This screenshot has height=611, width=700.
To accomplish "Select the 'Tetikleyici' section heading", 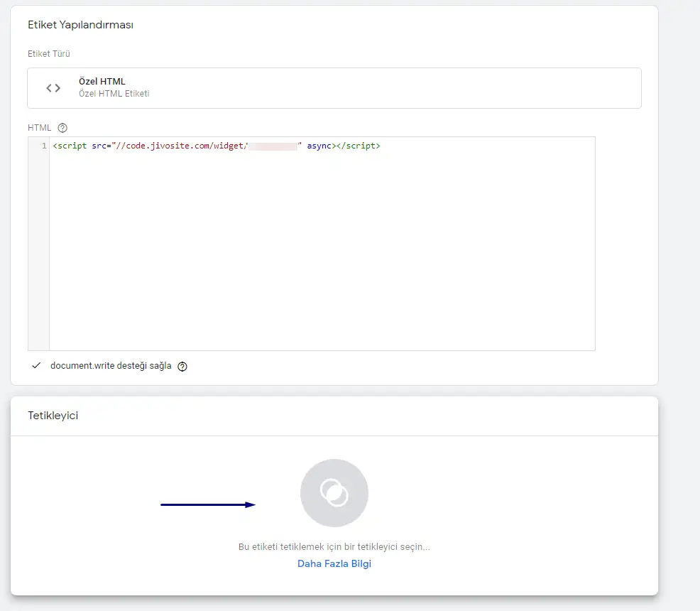I will click(53, 416).
